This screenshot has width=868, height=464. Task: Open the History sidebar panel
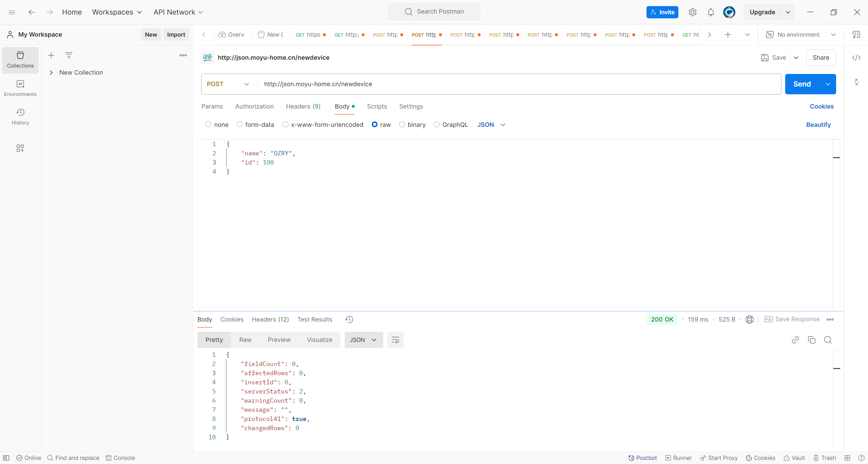(x=20, y=117)
